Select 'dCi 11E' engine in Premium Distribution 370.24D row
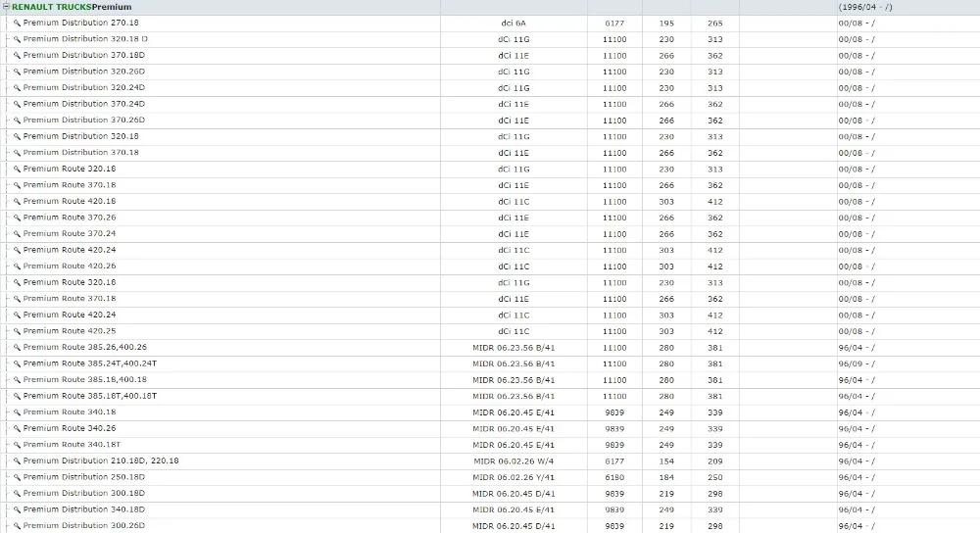980x533 pixels. (514, 105)
